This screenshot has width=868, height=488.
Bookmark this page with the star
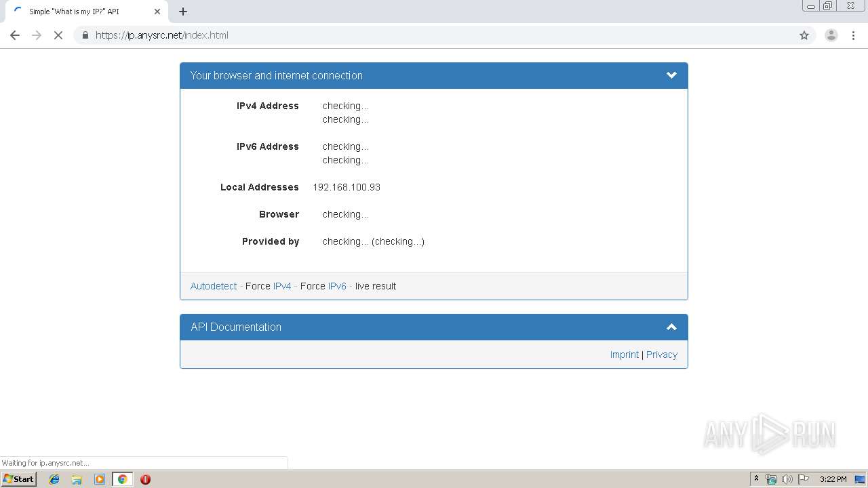pos(804,35)
